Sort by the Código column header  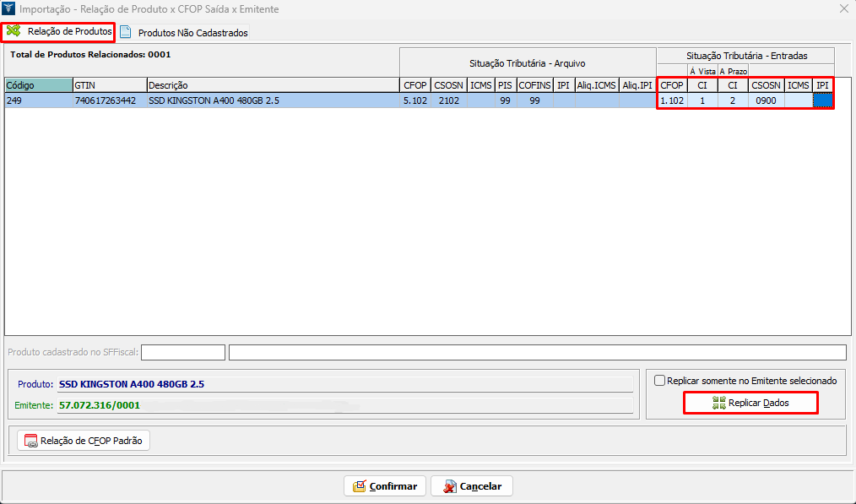click(38, 85)
